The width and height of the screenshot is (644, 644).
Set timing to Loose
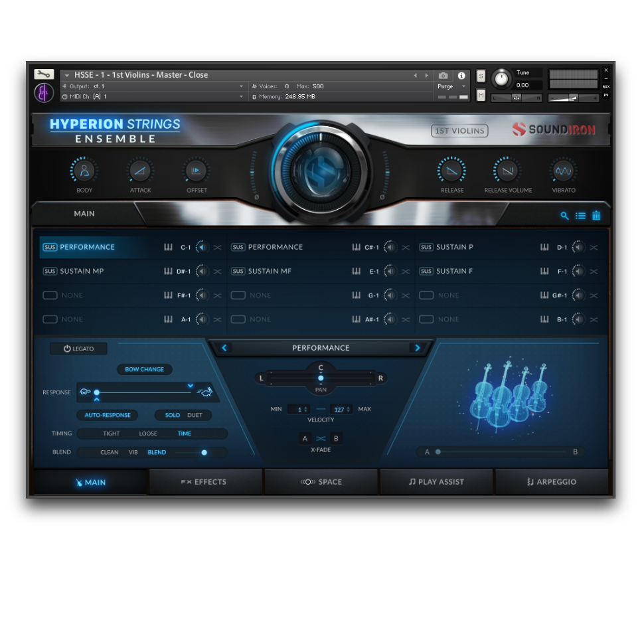pos(148,434)
